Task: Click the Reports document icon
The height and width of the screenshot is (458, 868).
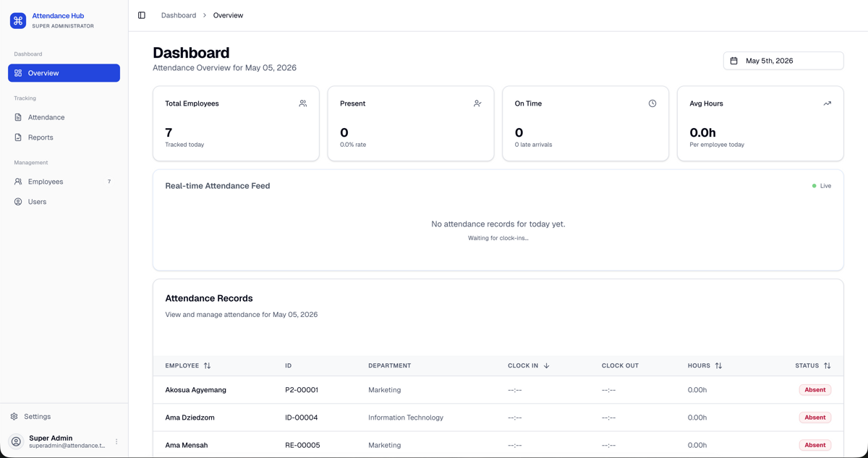Action: [18, 137]
